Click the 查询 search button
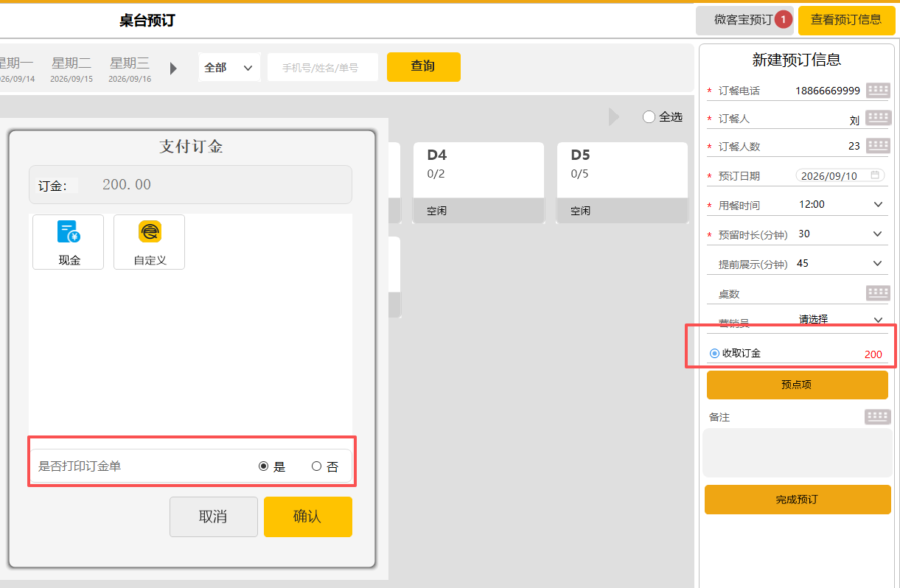 [424, 66]
